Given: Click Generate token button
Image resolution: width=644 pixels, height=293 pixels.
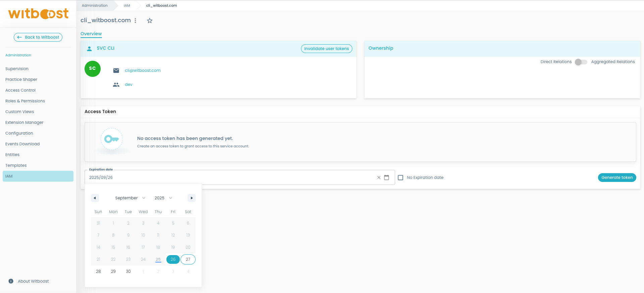Looking at the screenshot, I should [x=617, y=178].
